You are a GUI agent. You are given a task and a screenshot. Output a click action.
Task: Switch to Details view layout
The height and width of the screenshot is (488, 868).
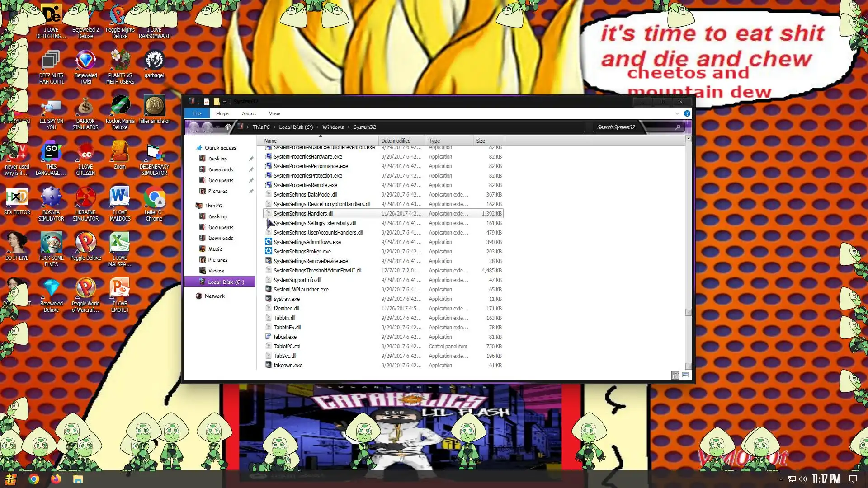pos(675,375)
